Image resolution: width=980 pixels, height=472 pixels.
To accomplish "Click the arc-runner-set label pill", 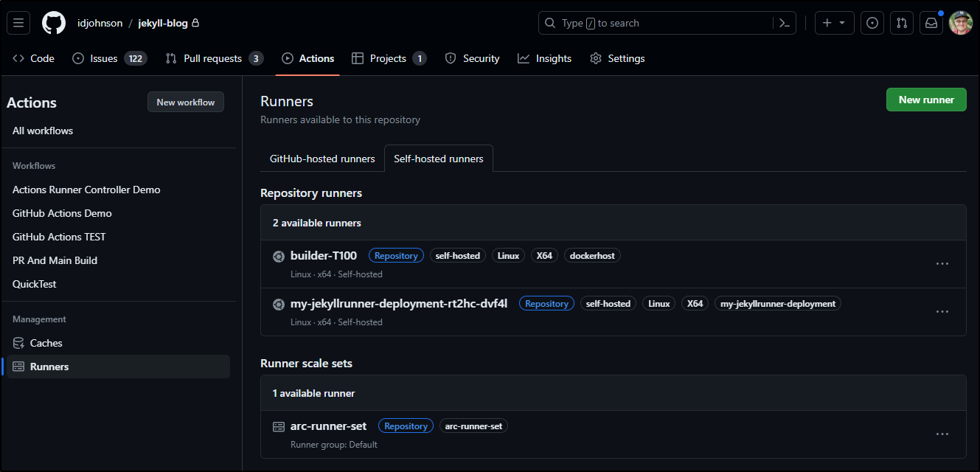I will click(x=474, y=426).
